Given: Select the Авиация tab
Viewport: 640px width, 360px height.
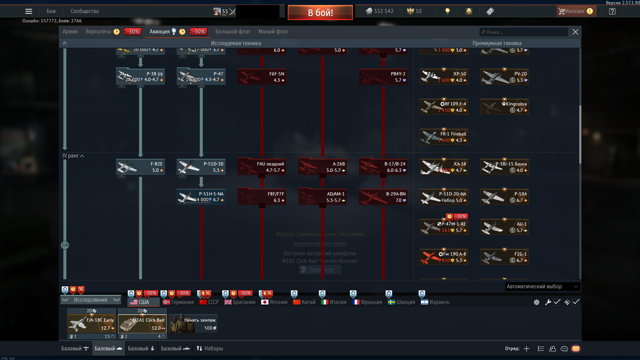Looking at the screenshot, I should 159,31.
